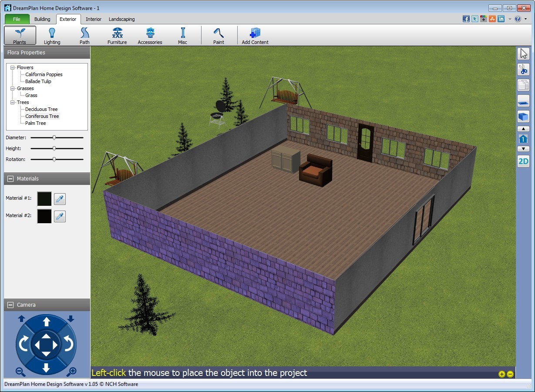
Task: Select the Plants tool
Action: pos(20,35)
